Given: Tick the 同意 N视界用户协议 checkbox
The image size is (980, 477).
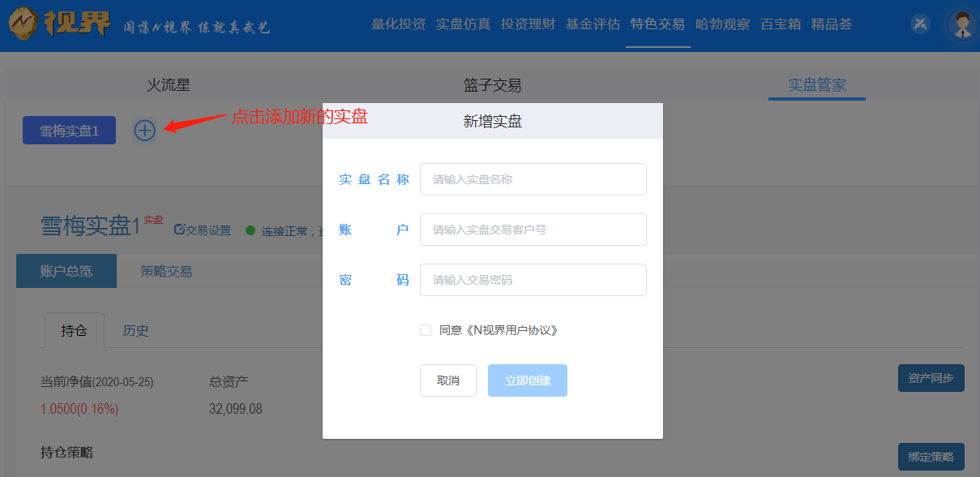Looking at the screenshot, I should [426, 330].
